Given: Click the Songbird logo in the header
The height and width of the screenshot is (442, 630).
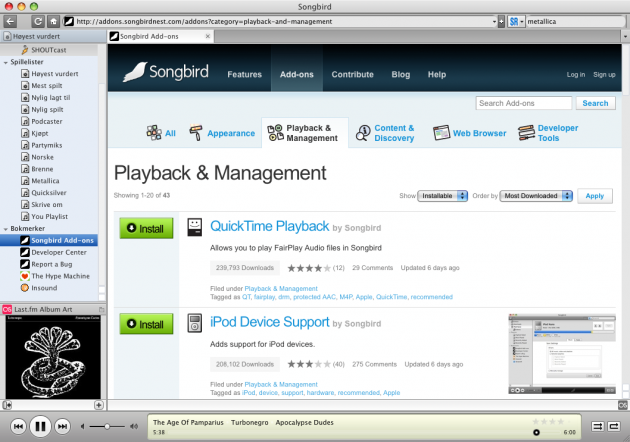Looking at the screenshot, I should pos(166,72).
